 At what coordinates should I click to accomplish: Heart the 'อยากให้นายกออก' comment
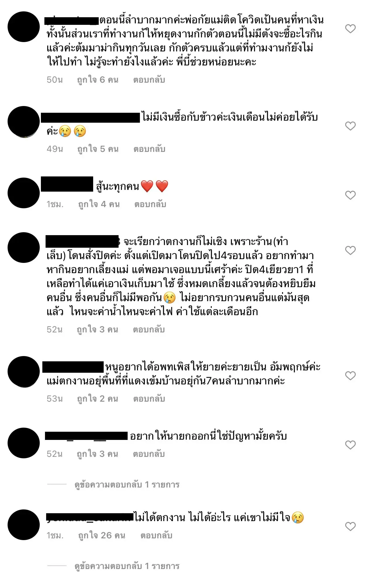click(350, 445)
